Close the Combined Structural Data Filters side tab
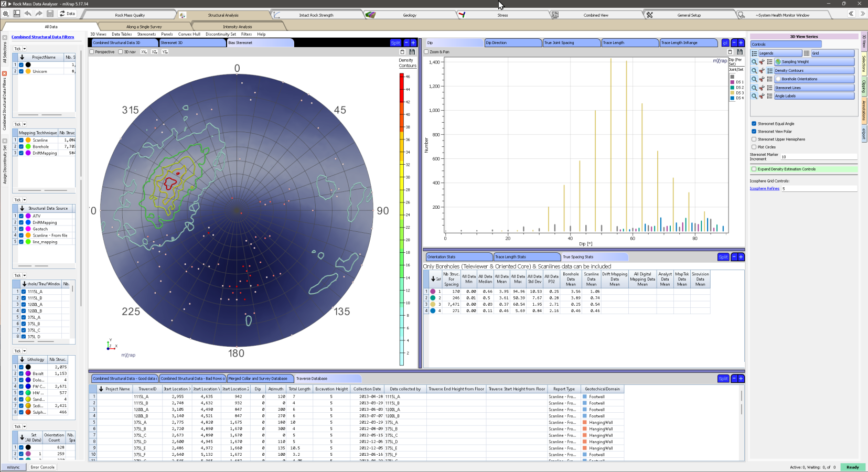 (x=4, y=73)
